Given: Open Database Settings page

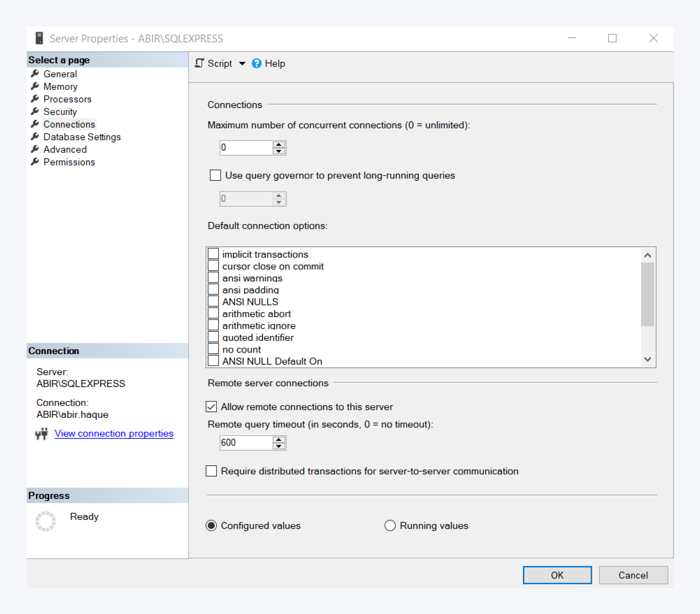Looking at the screenshot, I should 82,137.
